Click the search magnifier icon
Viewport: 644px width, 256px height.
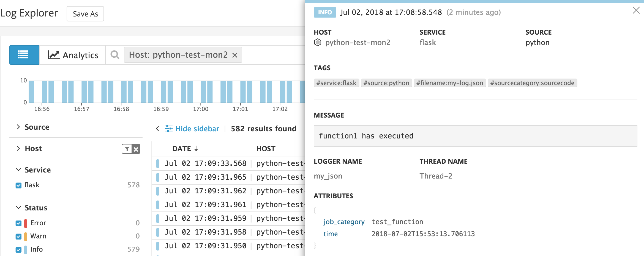[x=114, y=55]
